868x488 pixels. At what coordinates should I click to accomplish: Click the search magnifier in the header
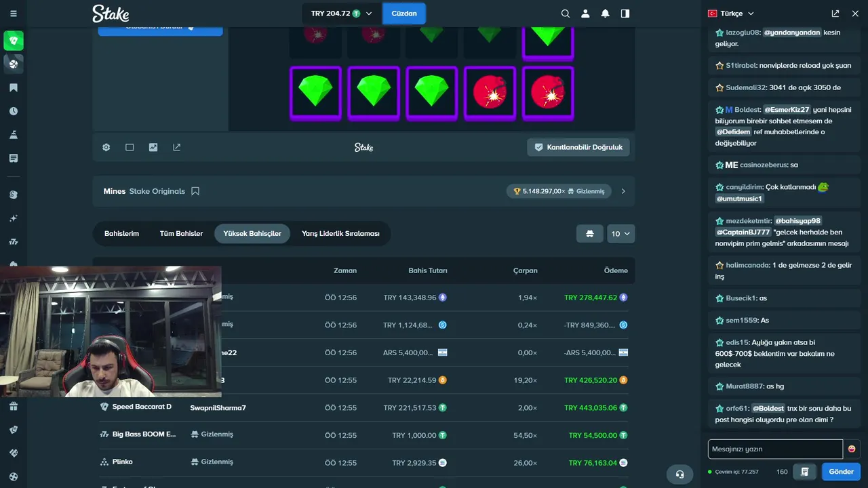(x=566, y=14)
